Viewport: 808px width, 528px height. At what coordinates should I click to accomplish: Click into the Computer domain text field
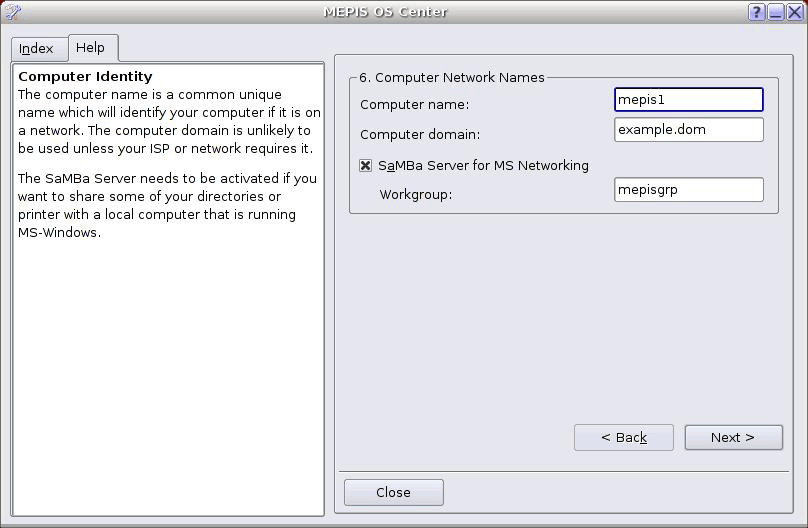point(688,130)
